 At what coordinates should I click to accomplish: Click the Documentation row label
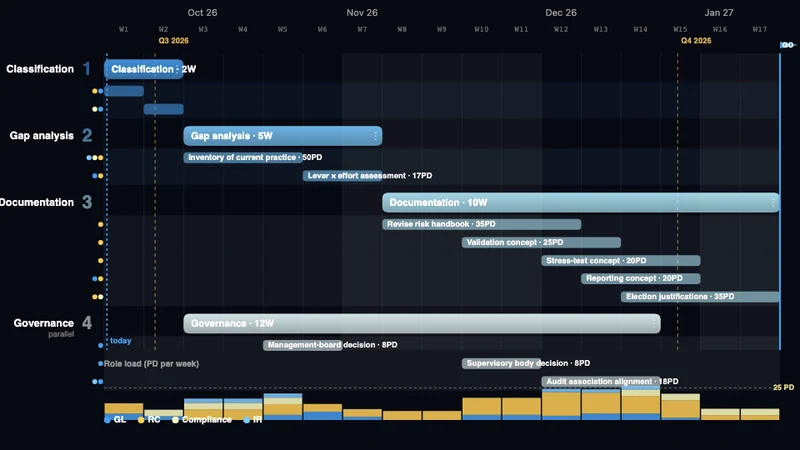[x=37, y=203]
